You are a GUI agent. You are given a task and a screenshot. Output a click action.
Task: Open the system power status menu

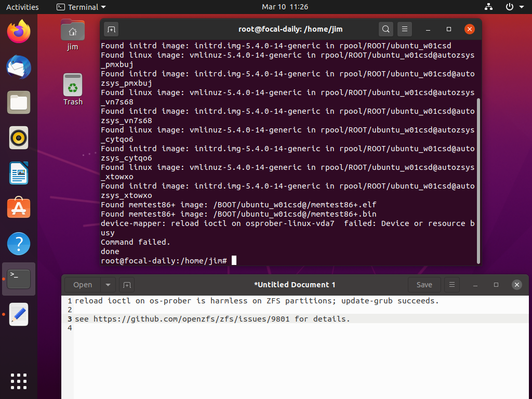[x=510, y=7]
